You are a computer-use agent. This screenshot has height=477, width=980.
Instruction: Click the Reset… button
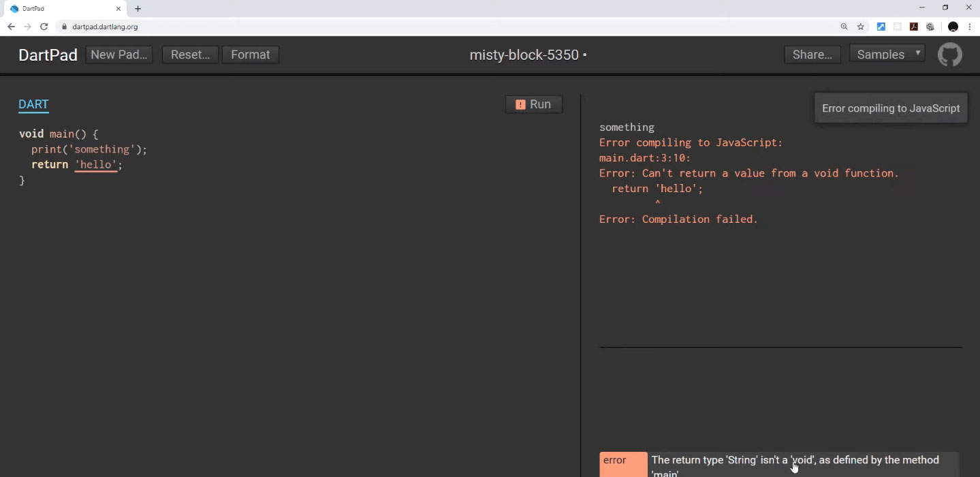190,55
